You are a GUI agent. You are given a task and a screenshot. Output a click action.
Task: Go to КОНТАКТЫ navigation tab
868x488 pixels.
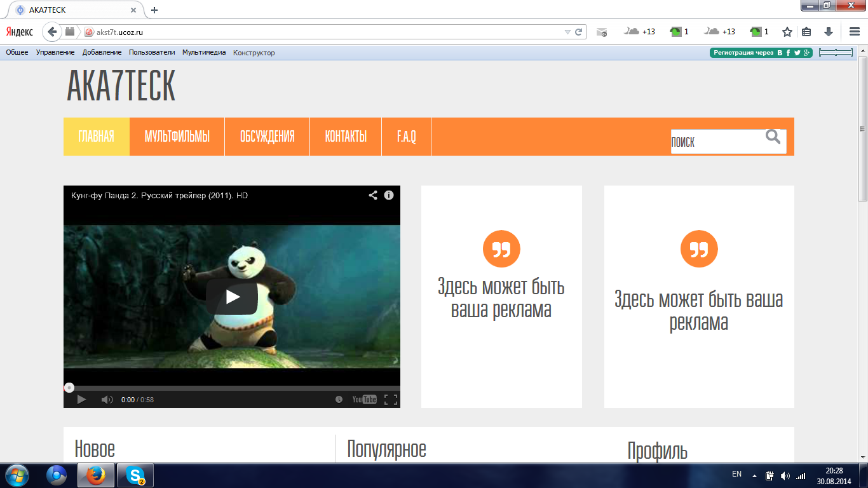pos(346,137)
